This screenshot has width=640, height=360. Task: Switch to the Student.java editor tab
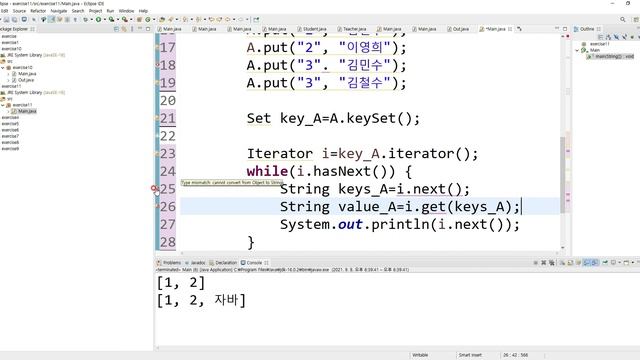click(x=312, y=29)
